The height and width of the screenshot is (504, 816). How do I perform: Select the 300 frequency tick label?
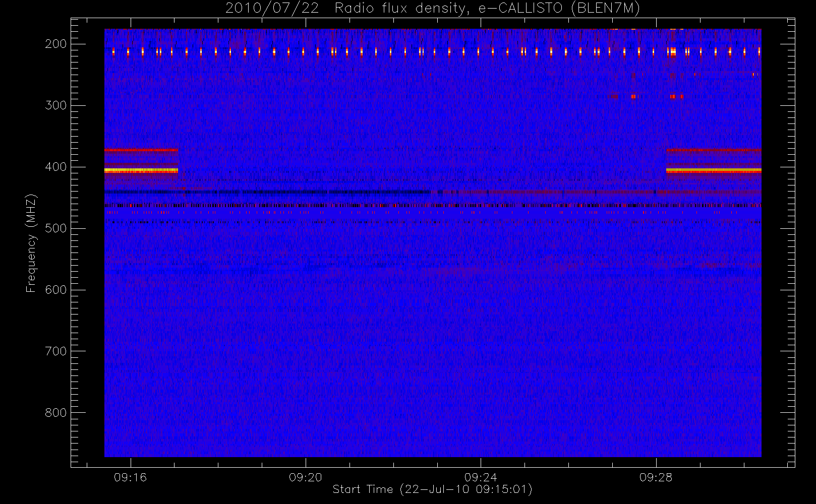pyautogui.click(x=56, y=105)
